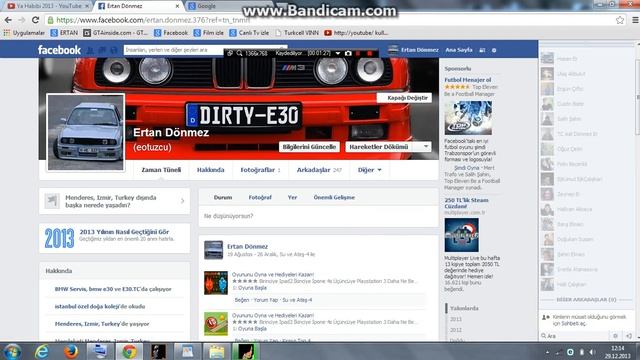Select Zaman Tüneli tab
640x360 pixels.
pos(161,170)
